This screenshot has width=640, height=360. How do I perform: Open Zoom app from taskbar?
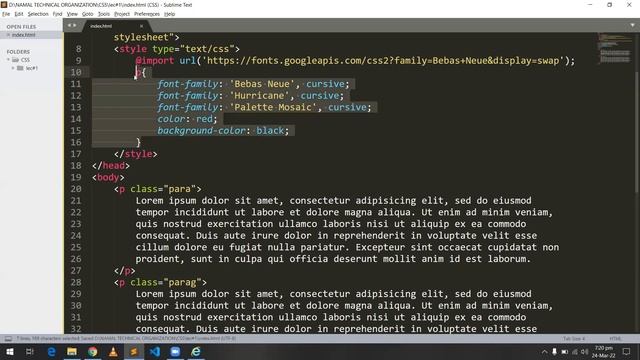coord(175,351)
